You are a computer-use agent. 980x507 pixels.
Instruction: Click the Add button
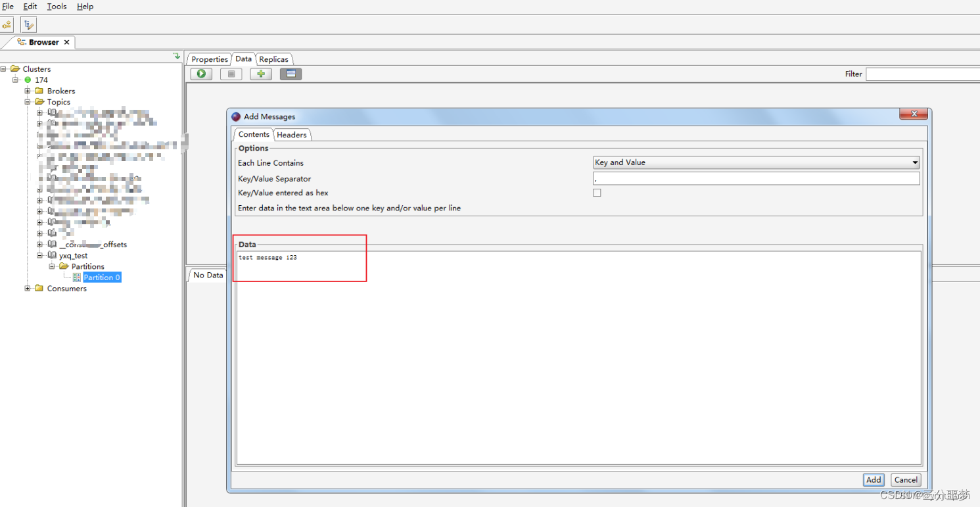(x=874, y=480)
